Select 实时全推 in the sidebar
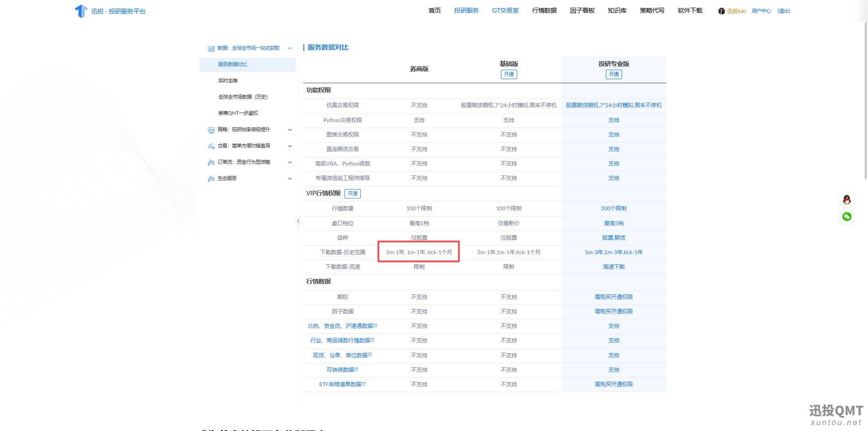 point(228,81)
